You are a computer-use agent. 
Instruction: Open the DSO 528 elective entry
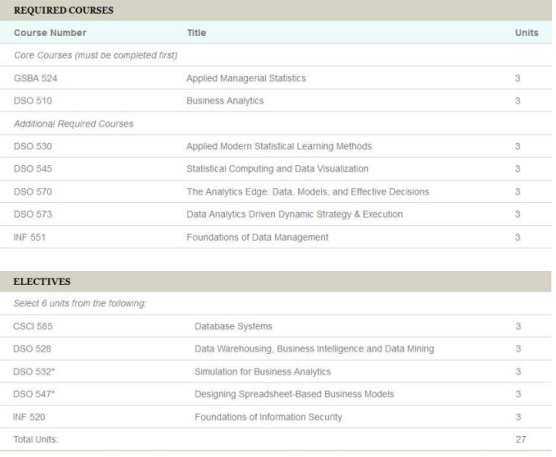click(x=32, y=349)
